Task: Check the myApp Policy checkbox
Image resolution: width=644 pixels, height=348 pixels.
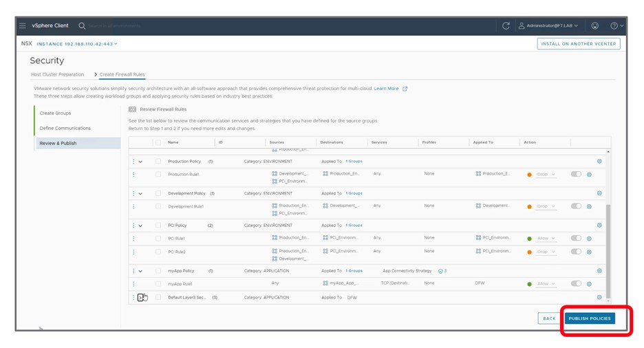Action: [158, 271]
